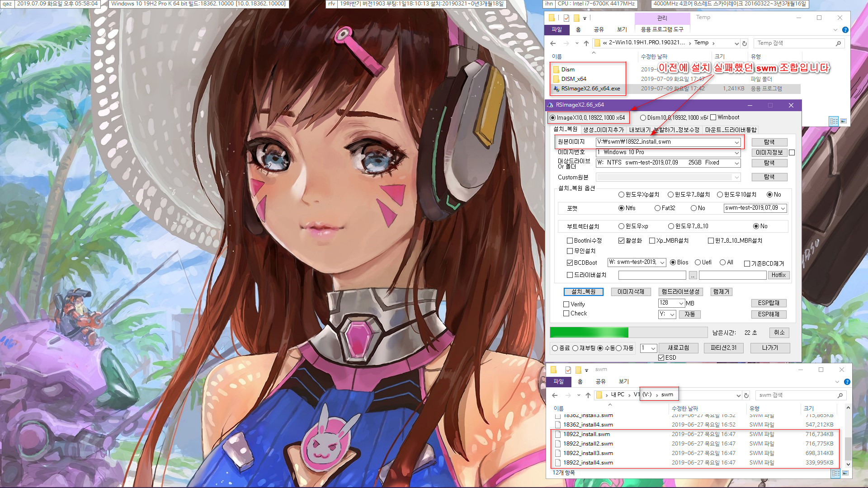Click the 취소 button to cancel progress
868x488 pixels.
pyautogui.click(x=779, y=333)
